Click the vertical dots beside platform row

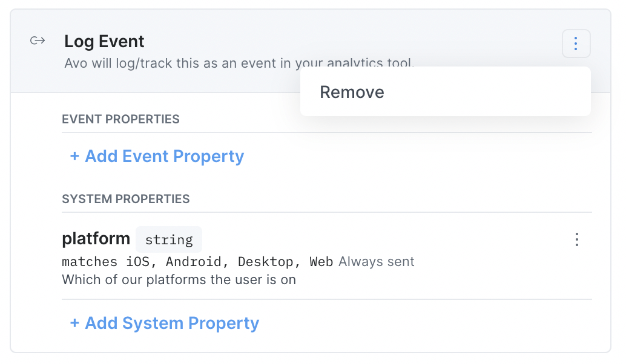coord(577,239)
